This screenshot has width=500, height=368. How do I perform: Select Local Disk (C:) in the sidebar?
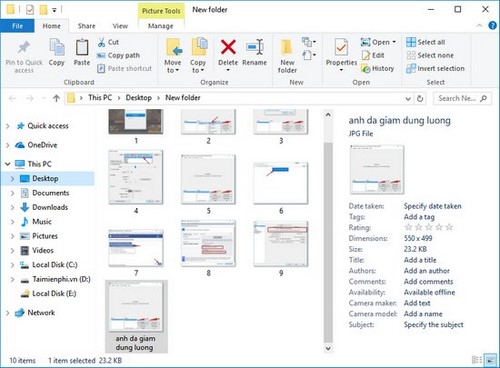pos(55,265)
